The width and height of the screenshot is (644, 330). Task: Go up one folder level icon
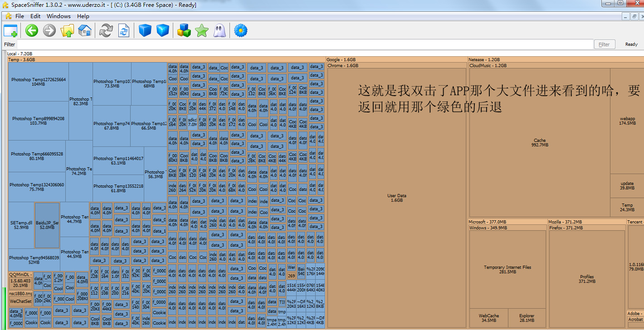pos(67,31)
